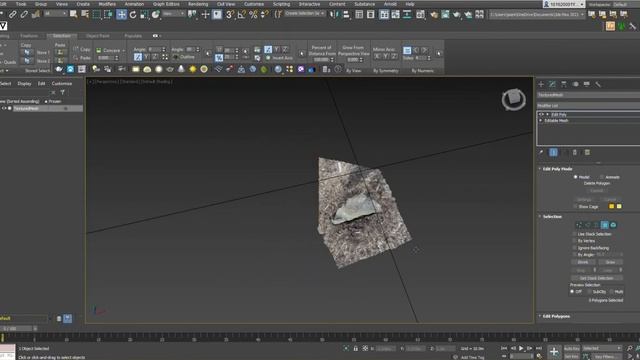Toggle visibility eye of TexturedMesh in explorer
The height and width of the screenshot is (360, 640).
[x=4, y=109]
